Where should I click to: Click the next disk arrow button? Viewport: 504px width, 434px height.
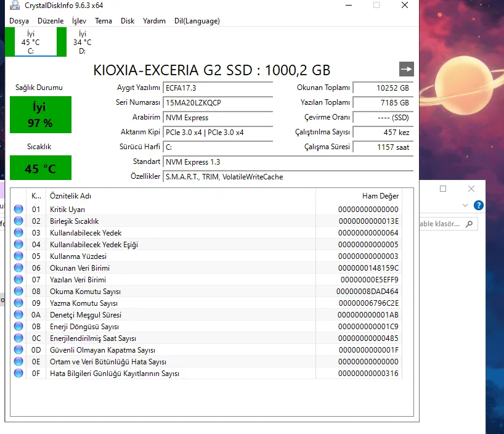tap(406, 69)
